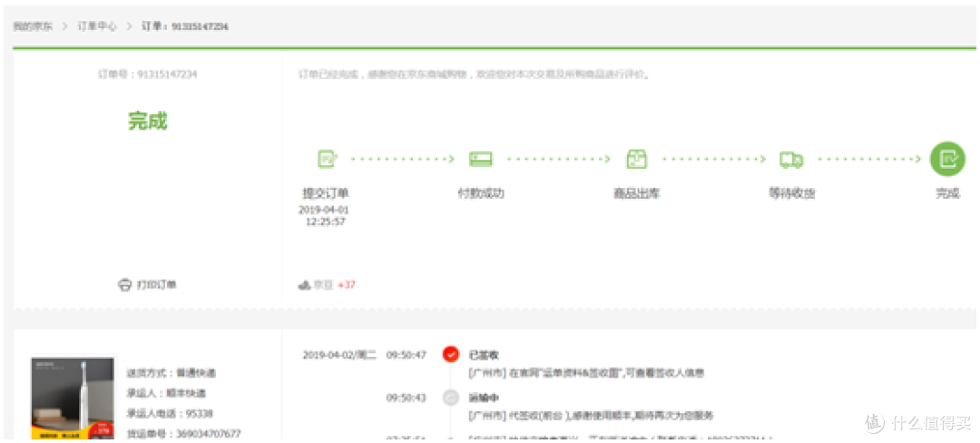Click the printer icon beside 打印订单
980x443 pixels.
[124, 285]
